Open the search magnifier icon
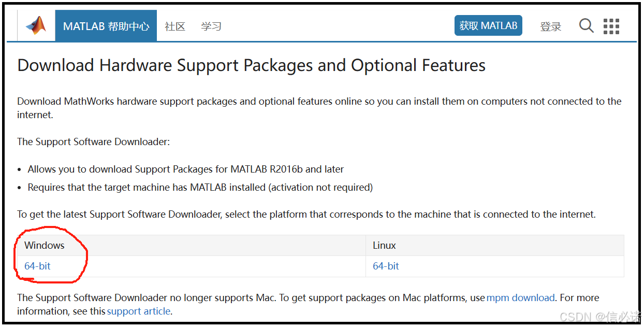644x327 pixels. [x=586, y=25]
